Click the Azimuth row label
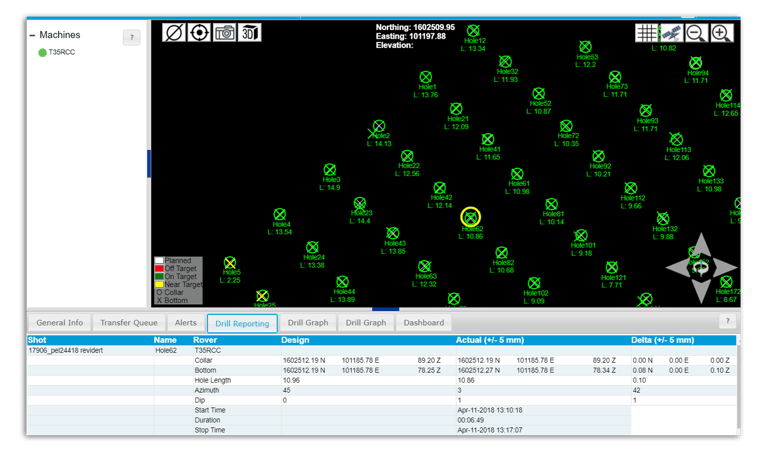Image resolution: width=768 pixels, height=452 pixels. (x=207, y=390)
